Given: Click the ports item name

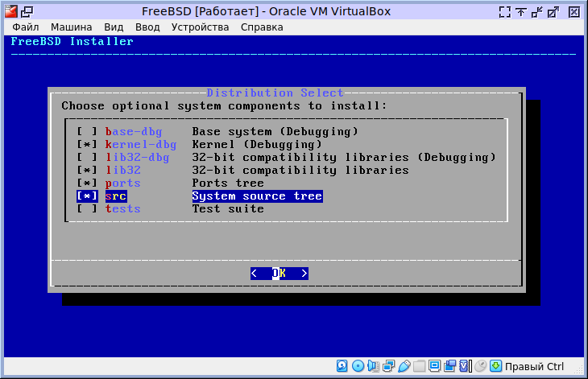Looking at the screenshot, I should [122, 183].
